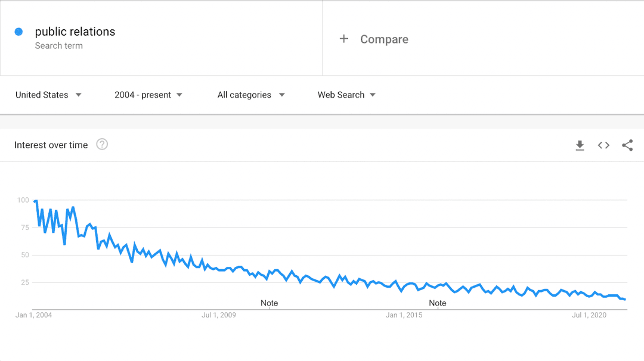Click the Interest over time heading
644x361 pixels.
[51, 145]
